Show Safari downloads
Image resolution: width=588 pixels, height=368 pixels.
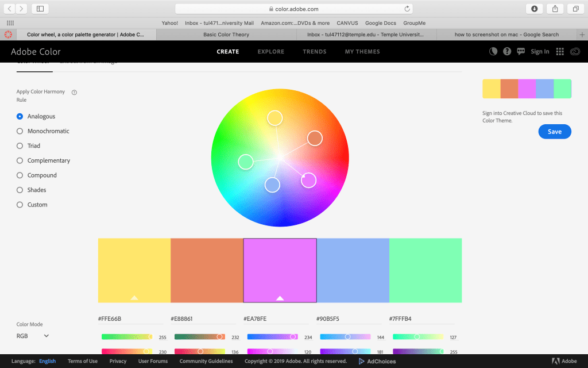[x=535, y=9]
